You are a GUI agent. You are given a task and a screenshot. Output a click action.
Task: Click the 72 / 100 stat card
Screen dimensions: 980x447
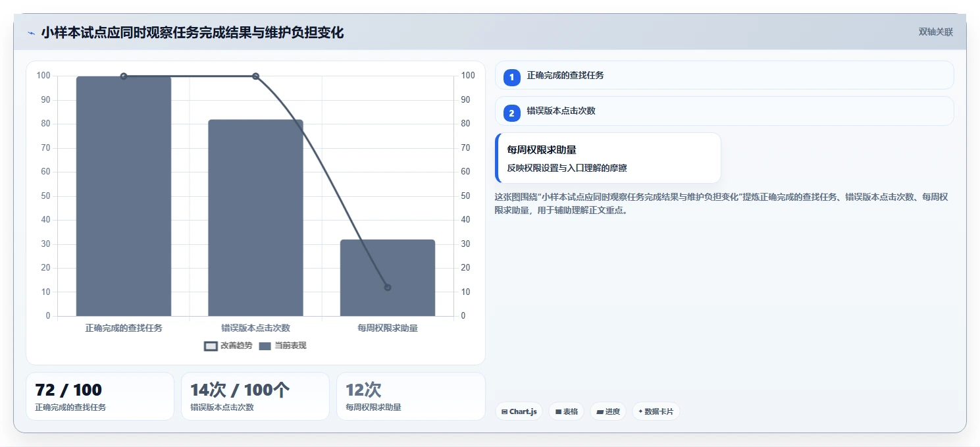pyautogui.click(x=100, y=396)
